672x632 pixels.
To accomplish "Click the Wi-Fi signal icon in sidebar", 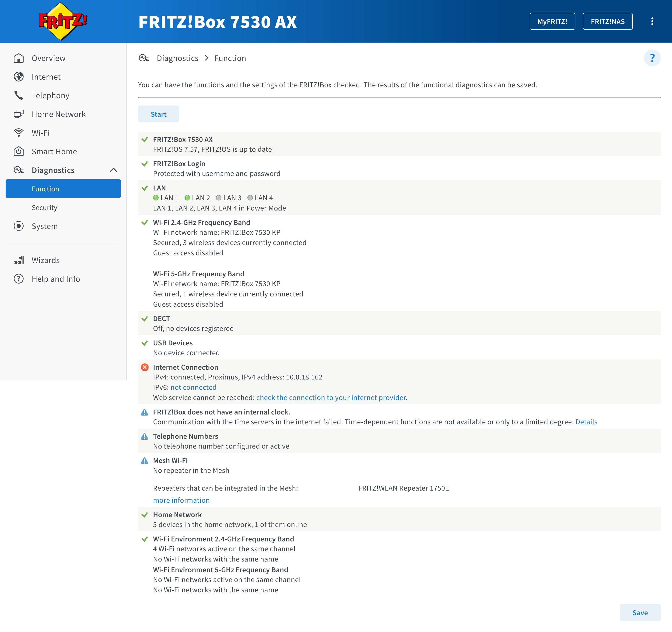I will (x=19, y=133).
